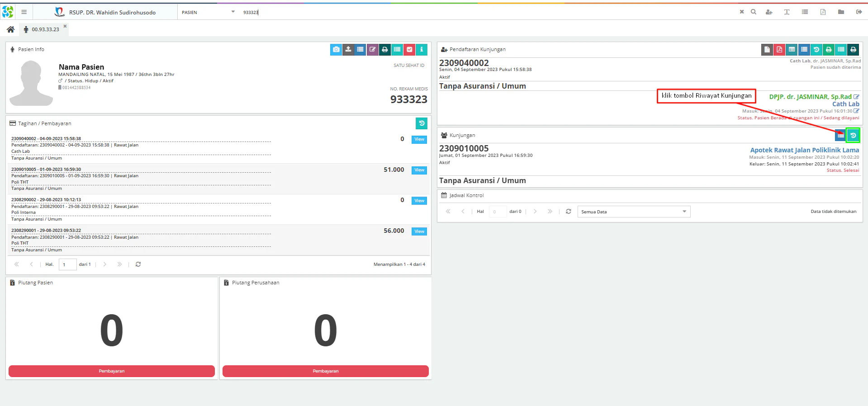
Task: Click the patient avatar photo placeholder
Action: click(31, 83)
